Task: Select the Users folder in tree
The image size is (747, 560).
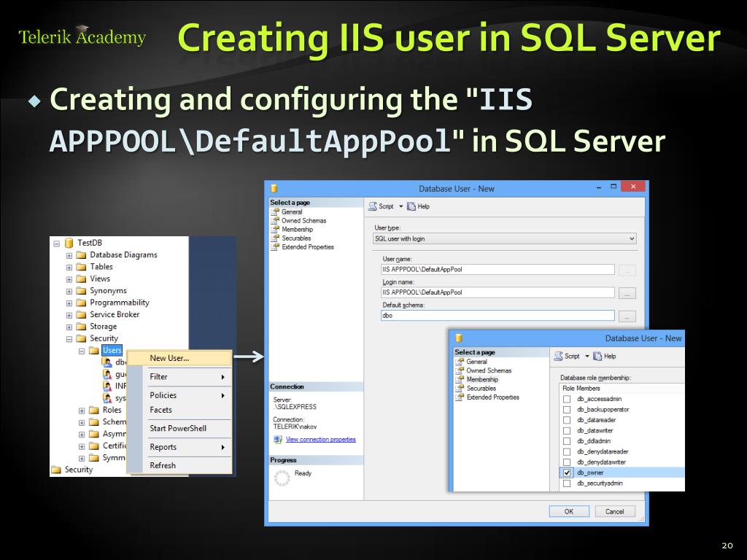Action: (112, 351)
